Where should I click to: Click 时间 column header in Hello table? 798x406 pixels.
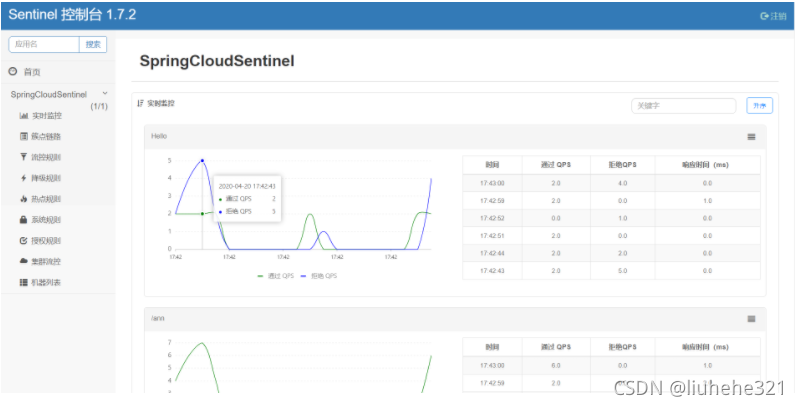tap(492, 165)
